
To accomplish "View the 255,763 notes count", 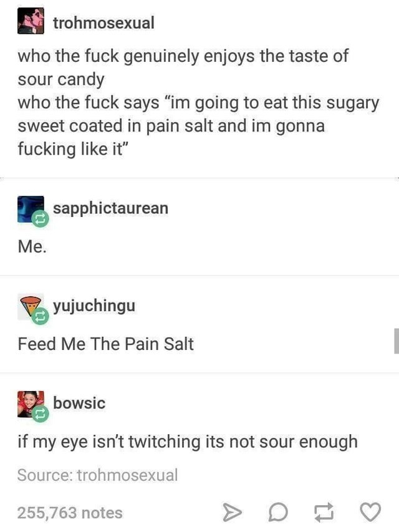I will [x=70, y=513].
